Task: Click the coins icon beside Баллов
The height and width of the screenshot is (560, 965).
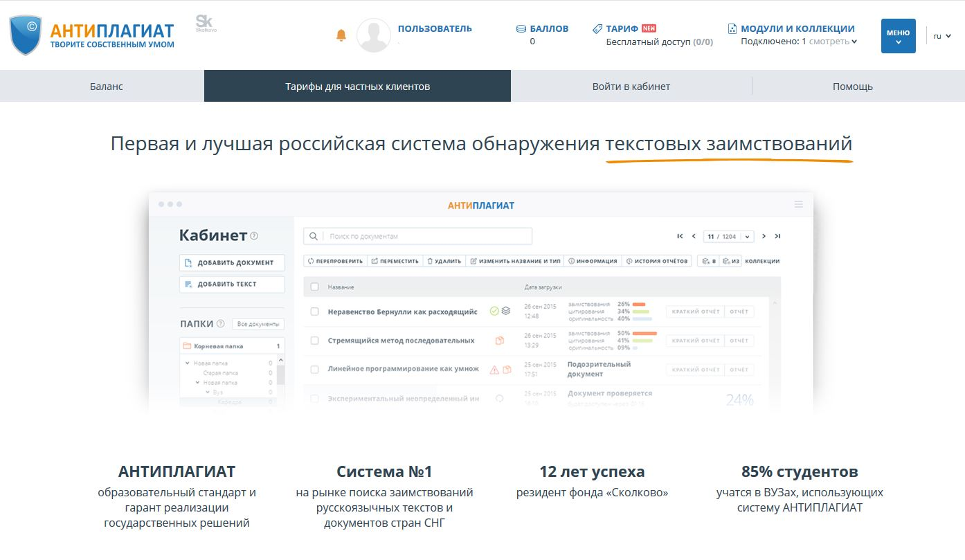Action: point(521,29)
